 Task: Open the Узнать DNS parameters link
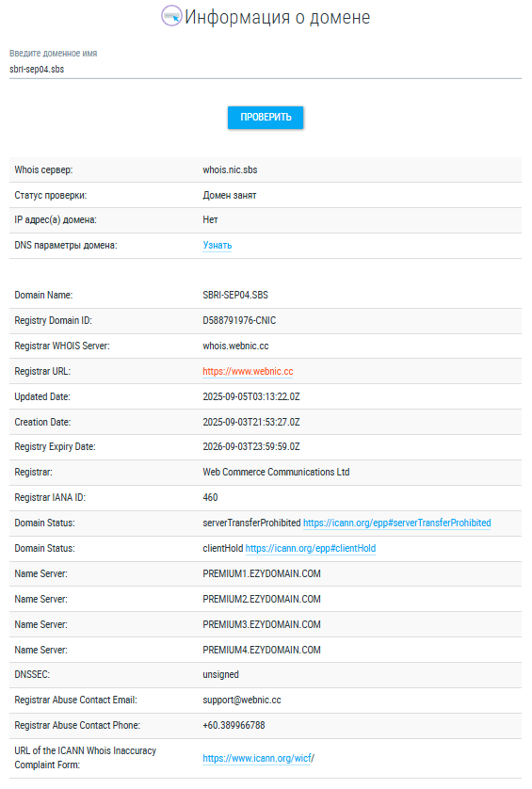coord(218,246)
